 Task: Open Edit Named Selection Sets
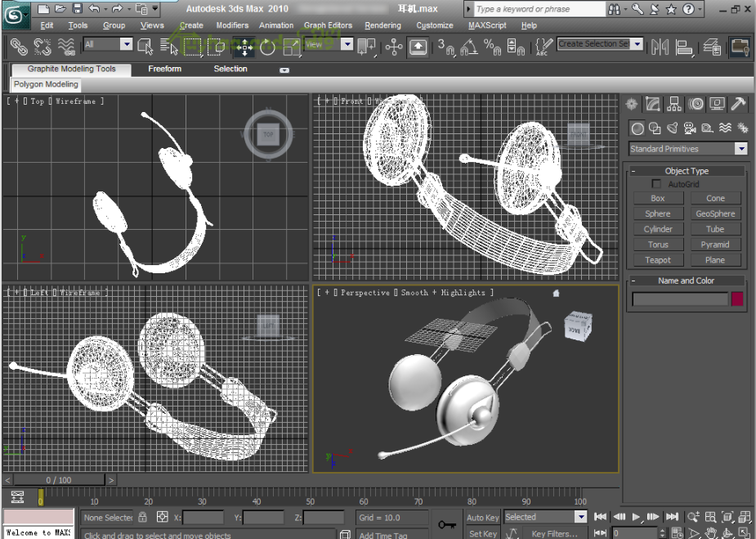[x=544, y=47]
